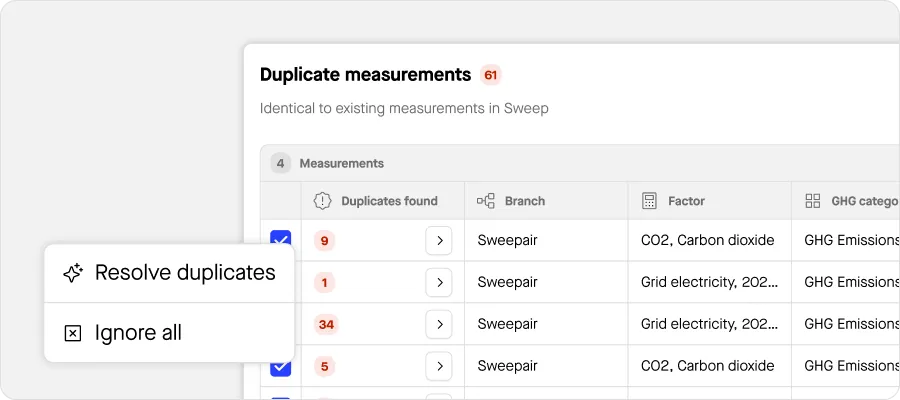Screen dimensions: 900x400
Task: Sort by the Duplicates found column header
Action: tap(389, 201)
